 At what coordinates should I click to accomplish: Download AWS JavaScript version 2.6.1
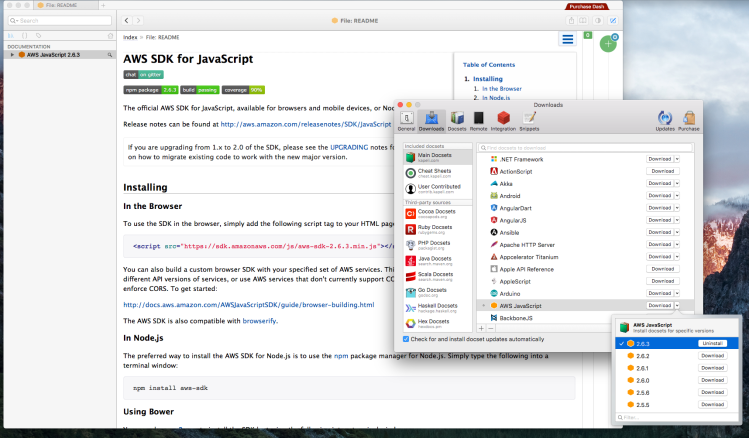(x=713, y=368)
